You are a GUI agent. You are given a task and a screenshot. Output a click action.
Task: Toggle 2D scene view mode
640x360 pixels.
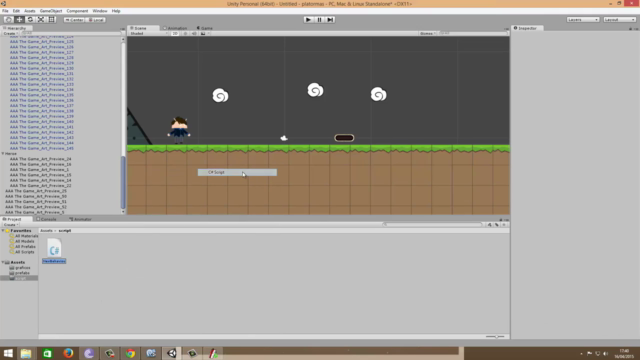(x=175, y=33)
